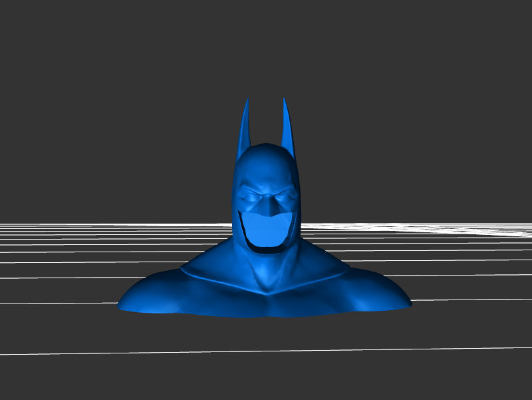Click the V-shaped cape seam on chest

(265, 293)
